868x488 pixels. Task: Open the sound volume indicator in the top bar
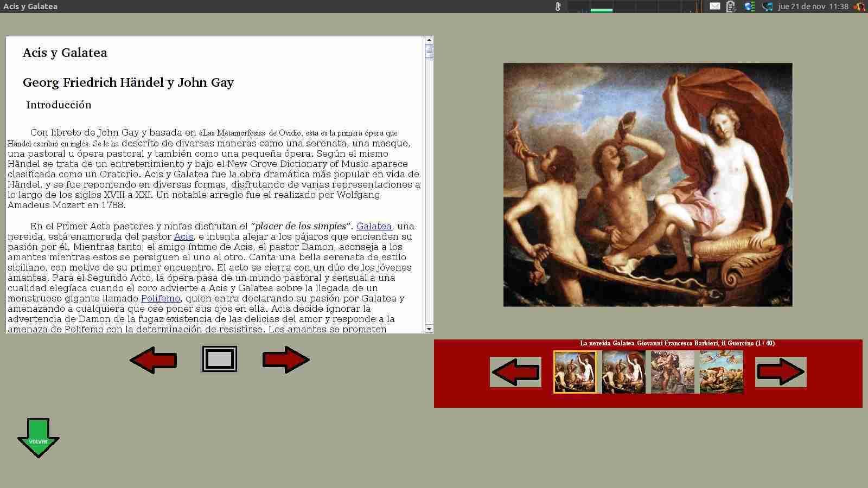[x=767, y=7]
